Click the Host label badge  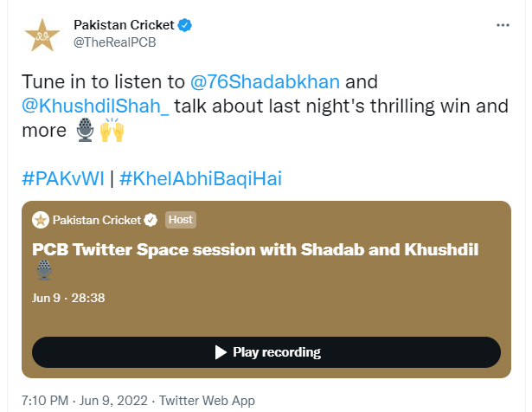coord(180,219)
